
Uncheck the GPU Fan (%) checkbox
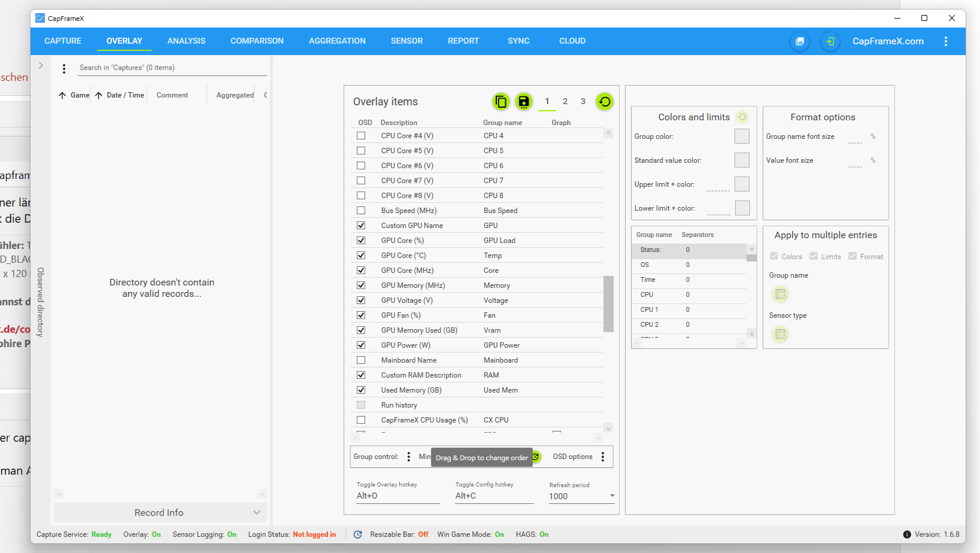point(361,315)
